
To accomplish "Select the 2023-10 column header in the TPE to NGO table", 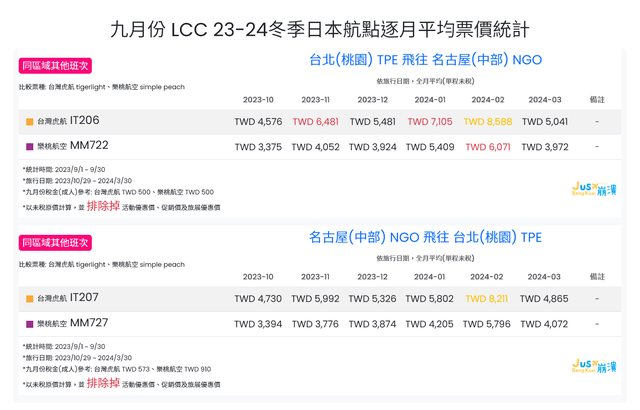I will pyautogui.click(x=257, y=99).
